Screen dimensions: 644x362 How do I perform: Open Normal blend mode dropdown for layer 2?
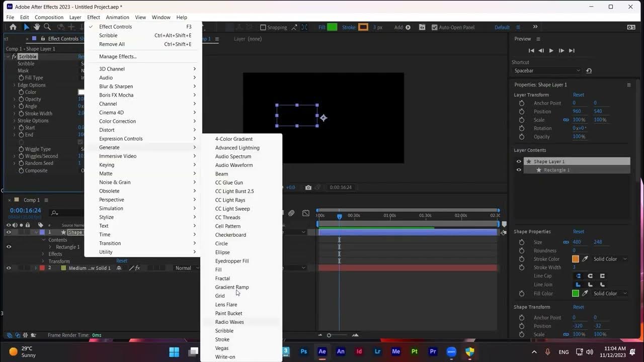(186, 268)
